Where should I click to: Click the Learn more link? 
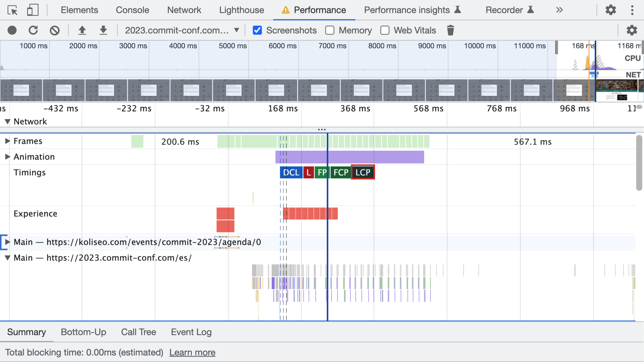pos(192,352)
